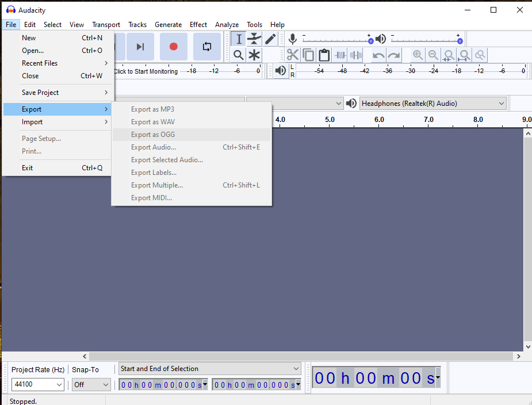The image size is (532, 405).
Task: Choose Export Selected Audio...
Action: 192,160
